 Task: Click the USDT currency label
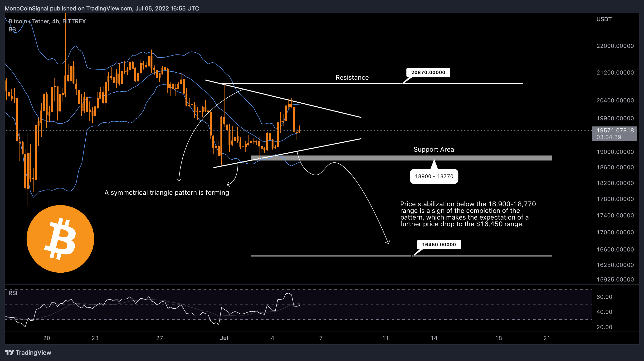click(604, 19)
